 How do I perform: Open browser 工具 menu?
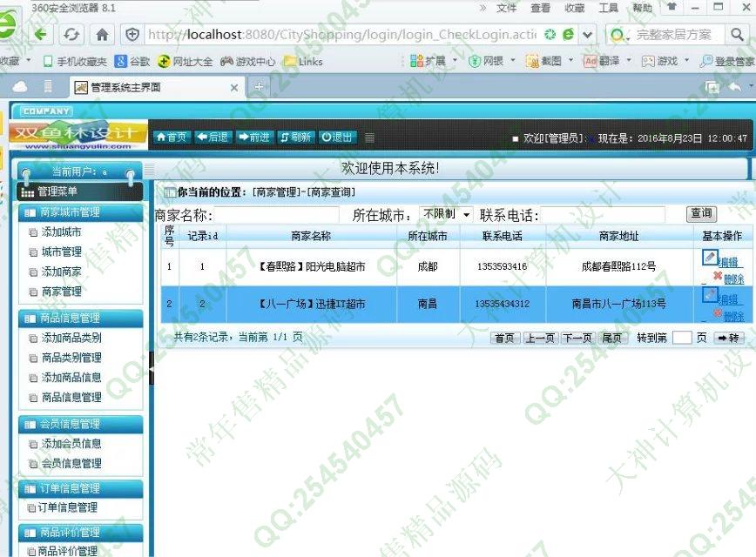pos(608,8)
